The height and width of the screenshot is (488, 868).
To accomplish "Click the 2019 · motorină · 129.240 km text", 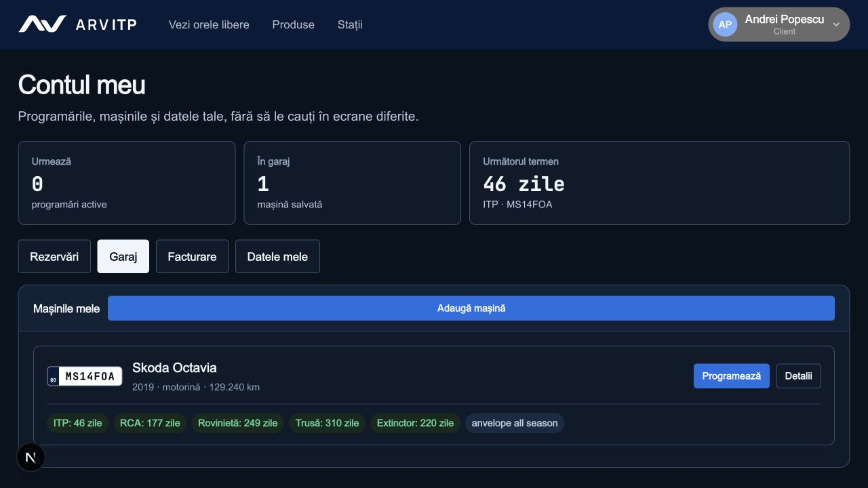I will pyautogui.click(x=196, y=387).
